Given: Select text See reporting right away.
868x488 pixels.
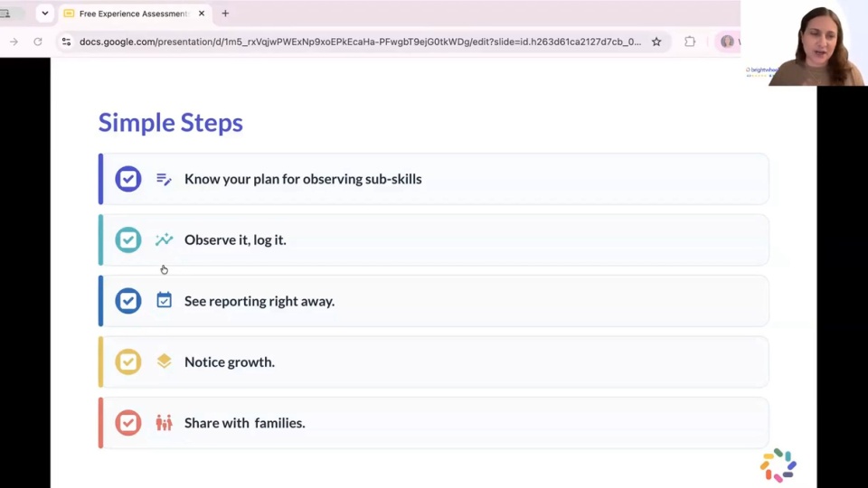Looking at the screenshot, I should (x=259, y=301).
